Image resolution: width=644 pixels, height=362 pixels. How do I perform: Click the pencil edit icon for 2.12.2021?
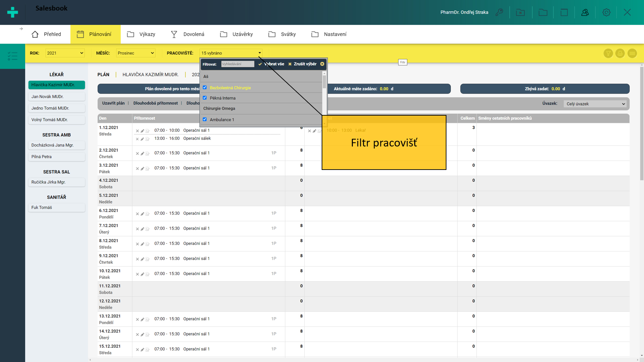(142, 154)
